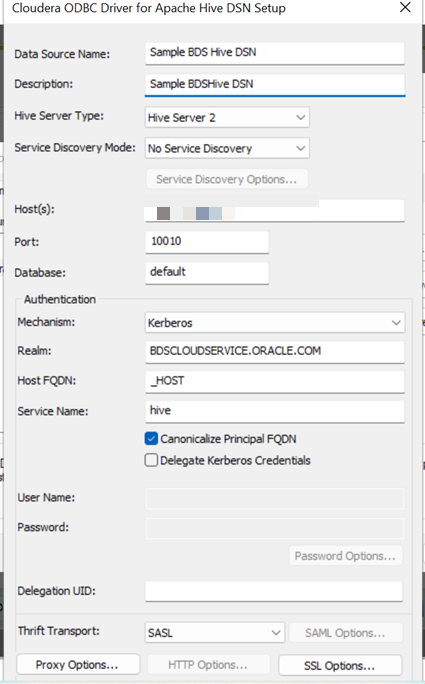The height and width of the screenshot is (684, 425).
Task: Click the HTTP Options button
Action: tap(209, 665)
